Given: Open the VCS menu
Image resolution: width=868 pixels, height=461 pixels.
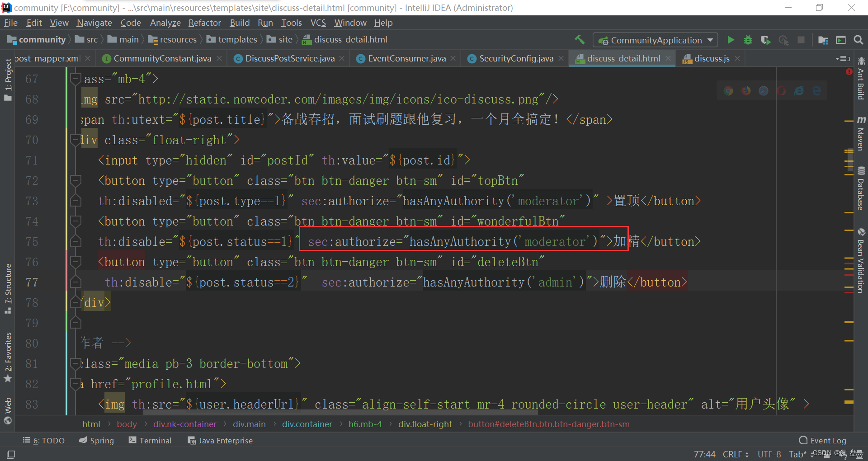Looking at the screenshot, I should (318, 23).
